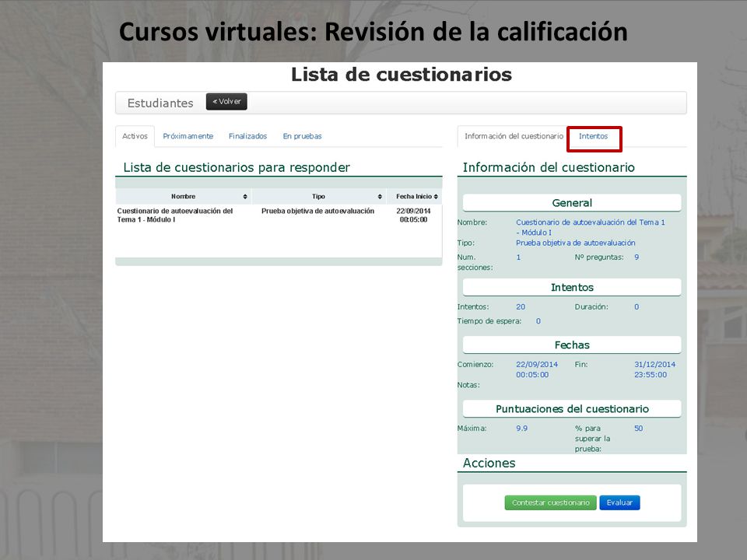Click the Intentos value 20
Screen dimensions: 747x560
tap(521, 306)
